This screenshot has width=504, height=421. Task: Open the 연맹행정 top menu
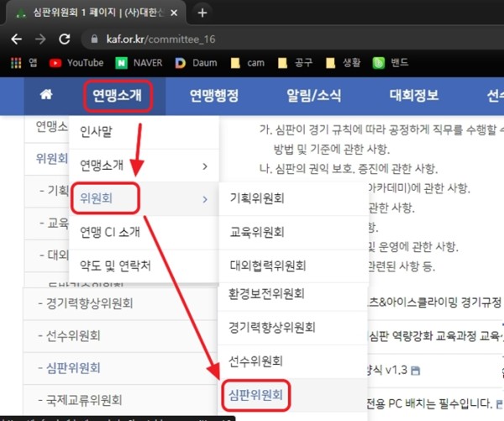(214, 96)
